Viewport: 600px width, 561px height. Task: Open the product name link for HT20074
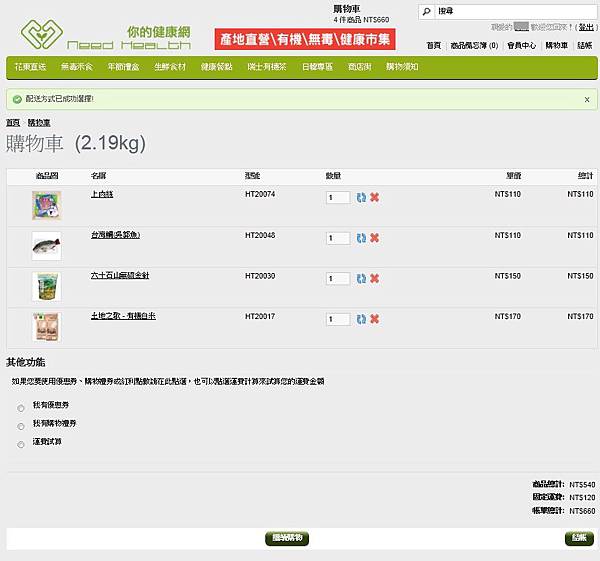pyautogui.click(x=102, y=194)
